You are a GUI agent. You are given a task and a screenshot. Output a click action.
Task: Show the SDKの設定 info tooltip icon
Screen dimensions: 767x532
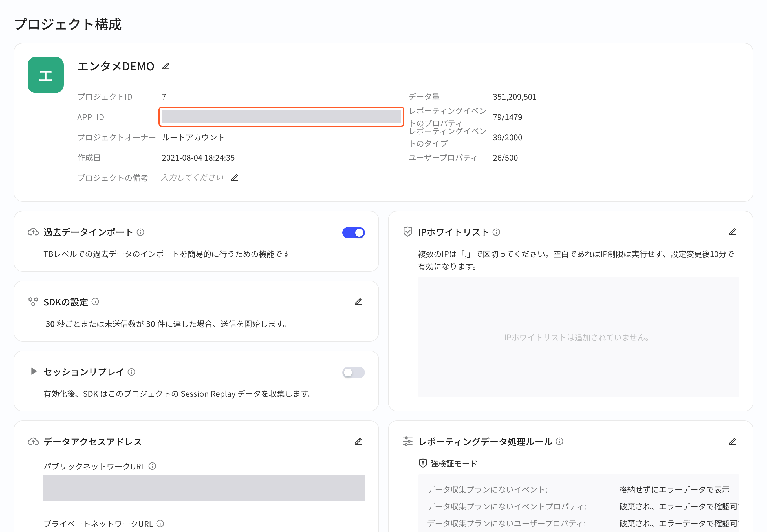coord(95,302)
